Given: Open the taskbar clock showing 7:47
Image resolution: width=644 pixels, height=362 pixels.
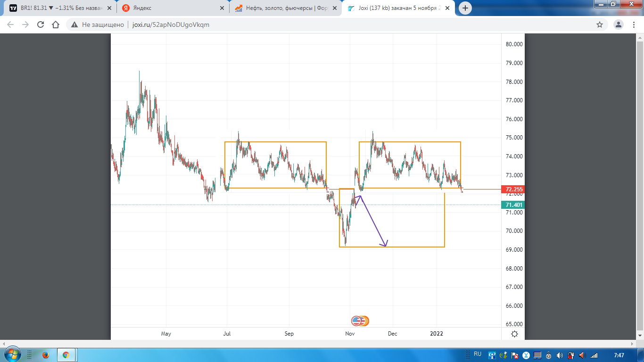Looking at the screenshot, I should pos(619,355).
